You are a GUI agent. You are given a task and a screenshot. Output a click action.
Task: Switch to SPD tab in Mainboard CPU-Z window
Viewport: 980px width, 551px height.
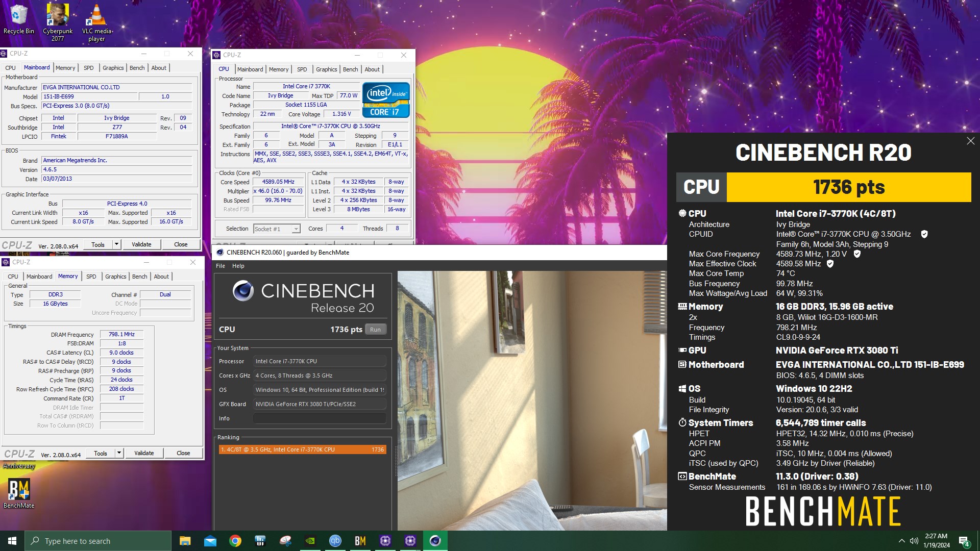pyautogui.click(x=89, y=68)
